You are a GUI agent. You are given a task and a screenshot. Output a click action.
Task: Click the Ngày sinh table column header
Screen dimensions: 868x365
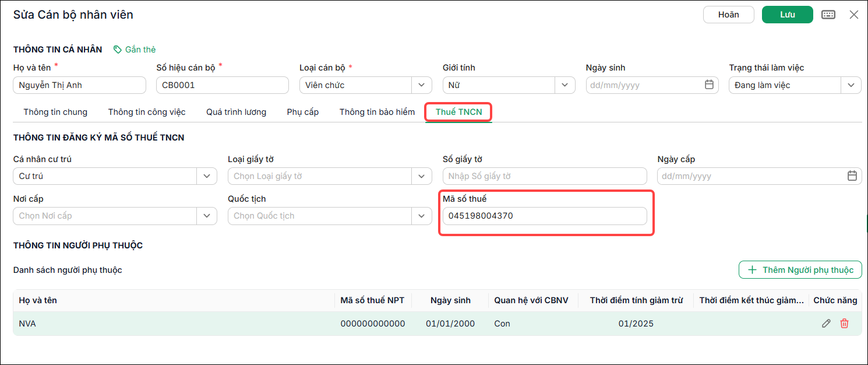click(450, 300)
